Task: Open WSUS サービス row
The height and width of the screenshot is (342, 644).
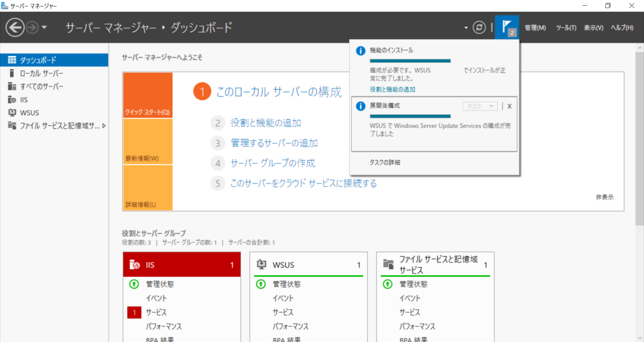Action: click(283, 312)
